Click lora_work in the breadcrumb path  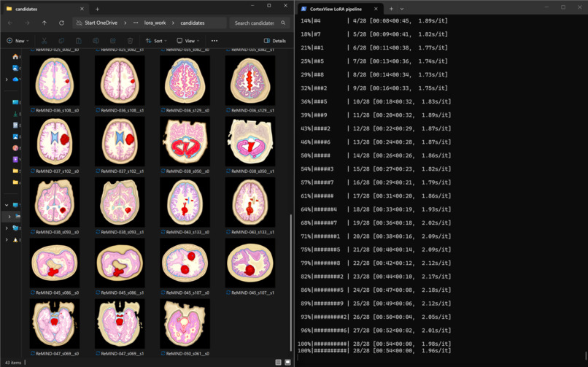coord(155,23)
